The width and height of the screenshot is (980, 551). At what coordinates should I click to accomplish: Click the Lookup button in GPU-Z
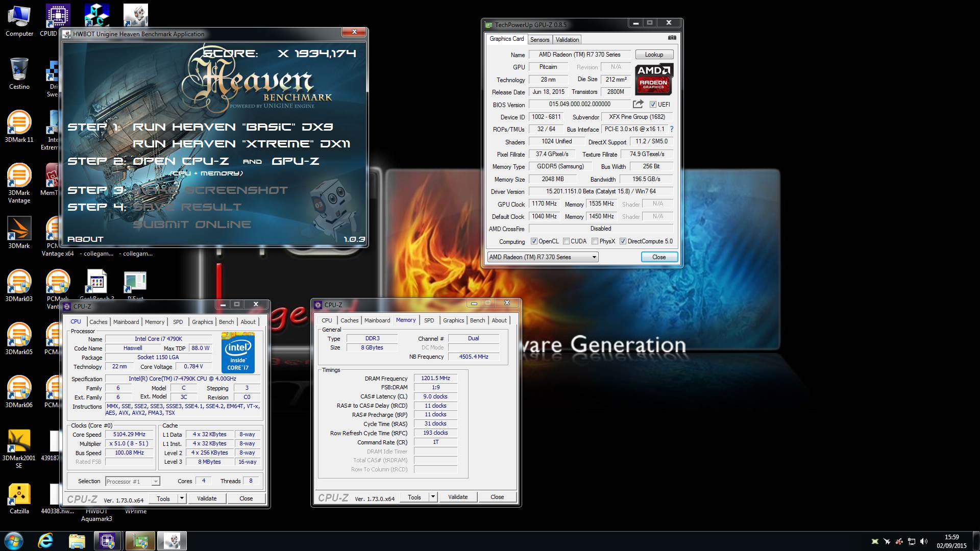pos(654,55)
